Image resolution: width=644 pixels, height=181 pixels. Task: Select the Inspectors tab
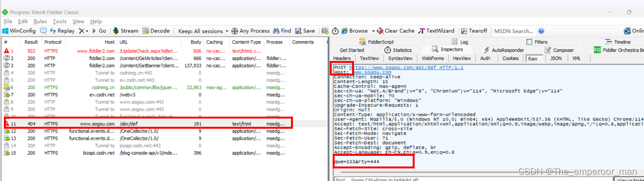coord(447,50)
